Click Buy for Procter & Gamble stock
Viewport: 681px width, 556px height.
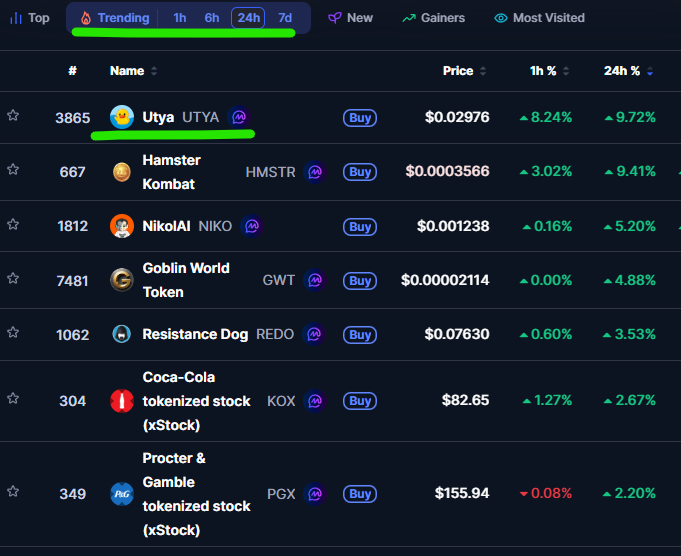pyautogui.click(x=360, y=494)
